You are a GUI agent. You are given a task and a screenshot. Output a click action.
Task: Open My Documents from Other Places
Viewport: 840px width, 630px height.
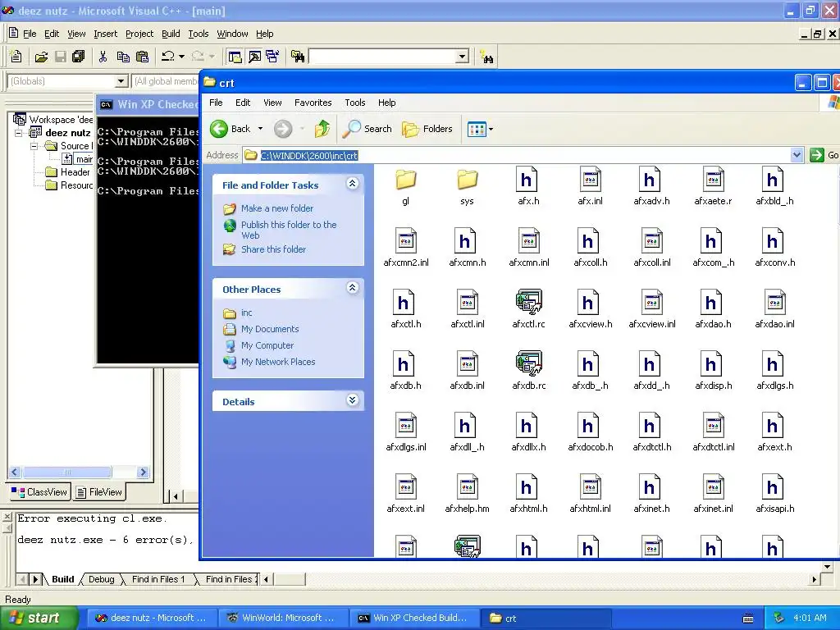[269, 329]
